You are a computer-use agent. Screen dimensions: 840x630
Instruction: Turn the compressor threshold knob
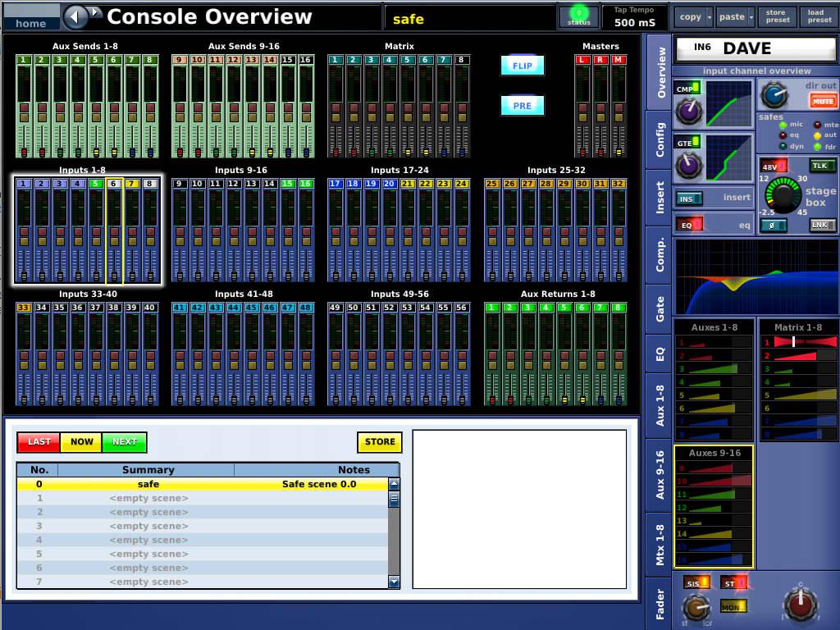click(x=688, y=111)
